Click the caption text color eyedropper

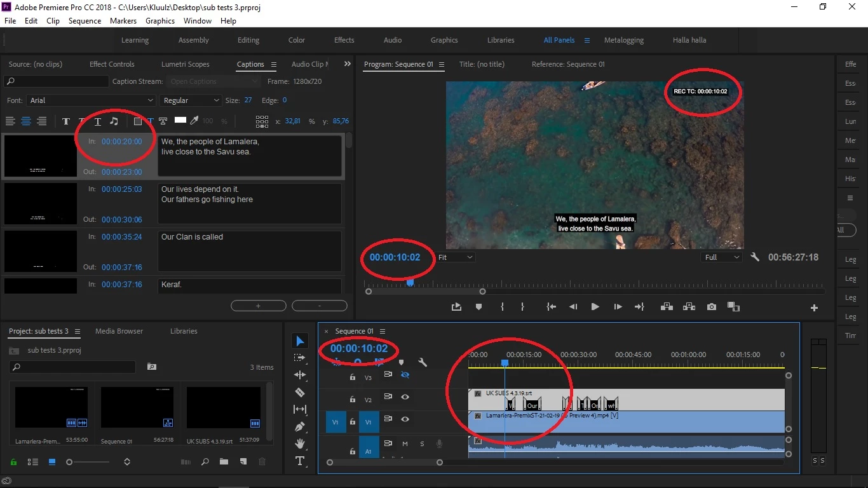pyautogui.click(x=194, y=121)
